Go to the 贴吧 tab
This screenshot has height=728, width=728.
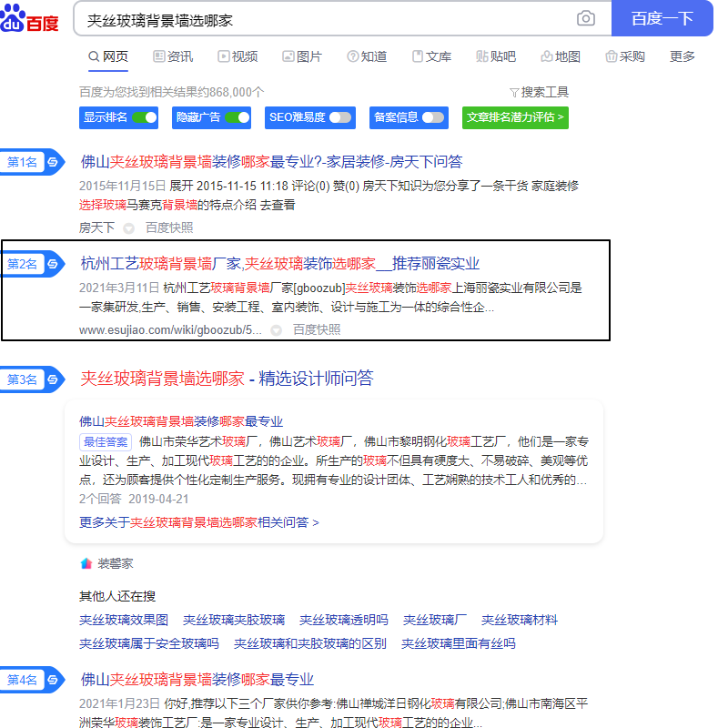(496, 56)
